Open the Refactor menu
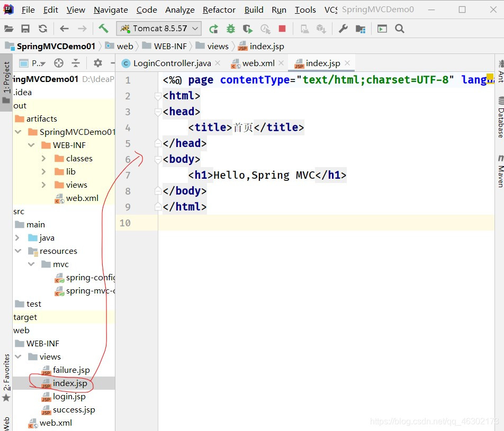Screen dimensions: 504x431 [219, 10]
